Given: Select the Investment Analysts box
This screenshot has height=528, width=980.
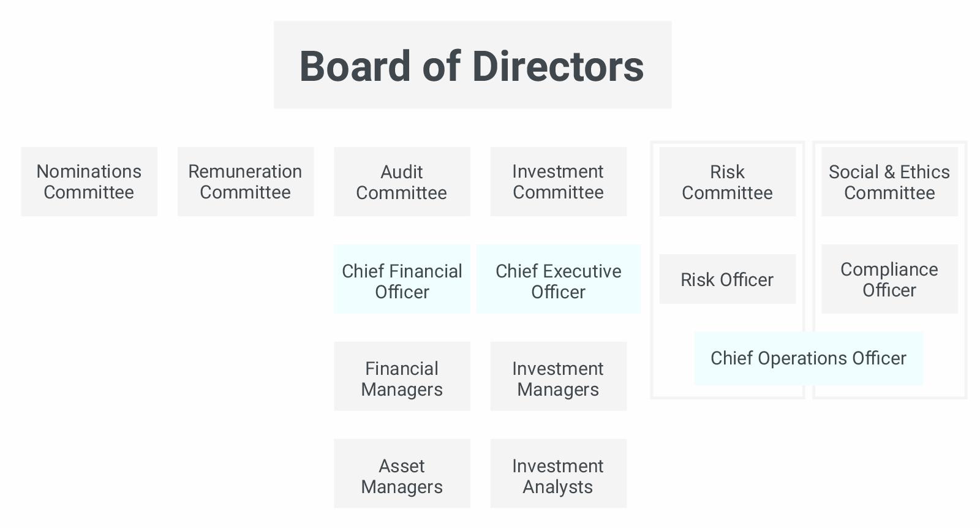Looking at the screenshot, I should [x=558, y=473].
